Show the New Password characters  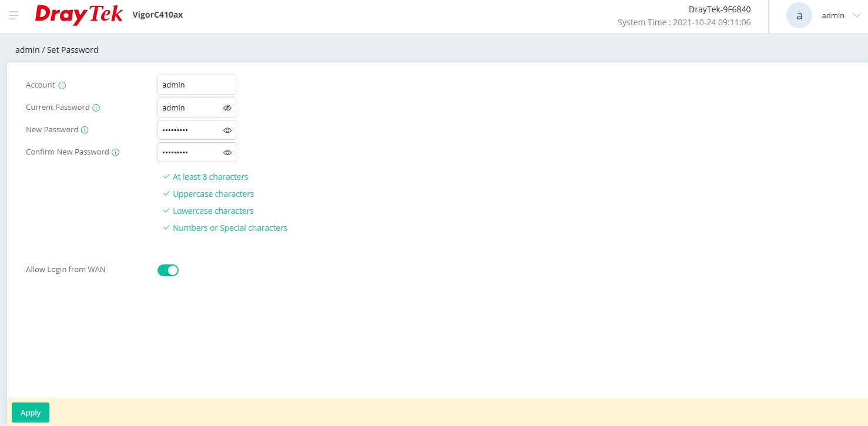point(227,130)
